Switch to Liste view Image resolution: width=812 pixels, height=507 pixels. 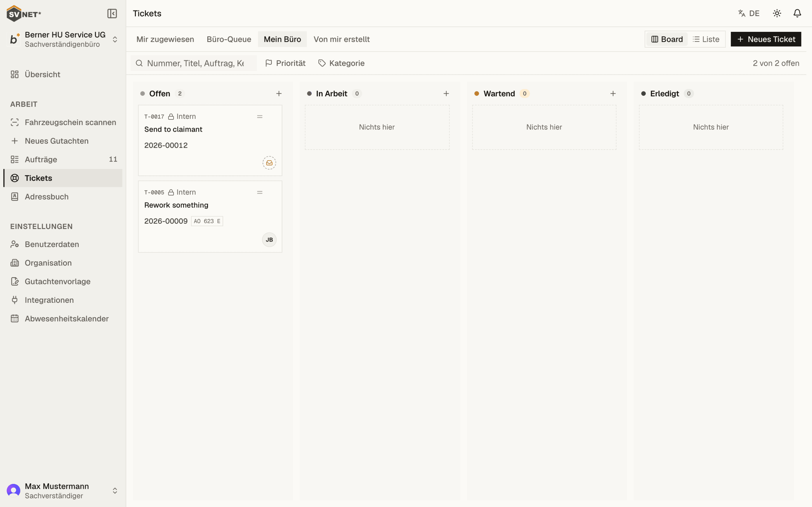tap(706, 39)
